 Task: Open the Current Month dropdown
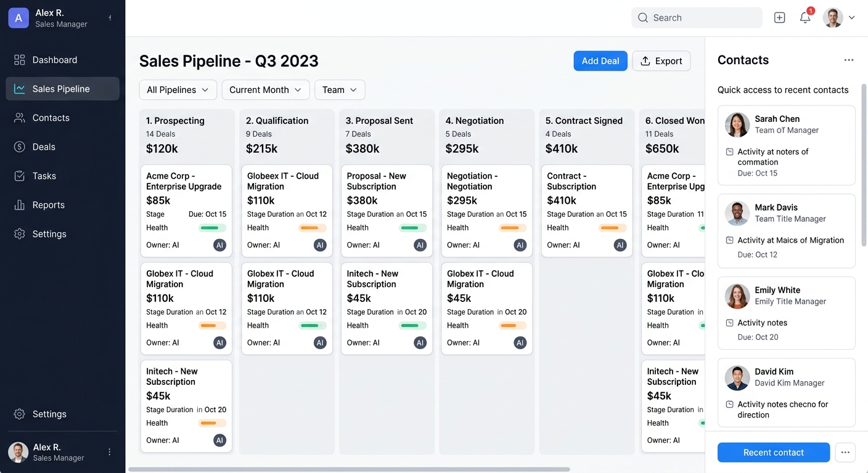pos(266,90)
